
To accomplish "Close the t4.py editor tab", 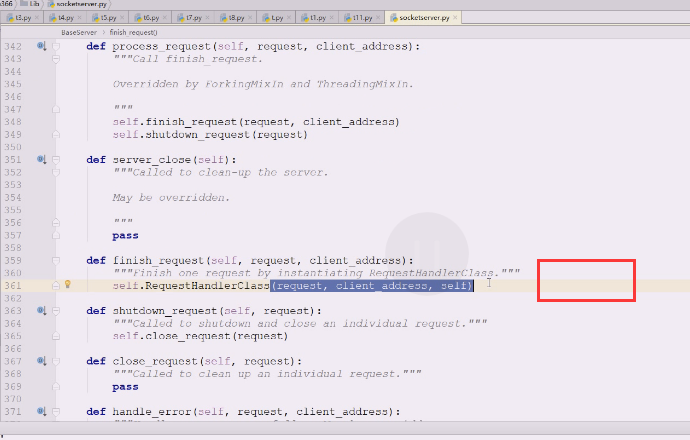I will coord(79,18).
